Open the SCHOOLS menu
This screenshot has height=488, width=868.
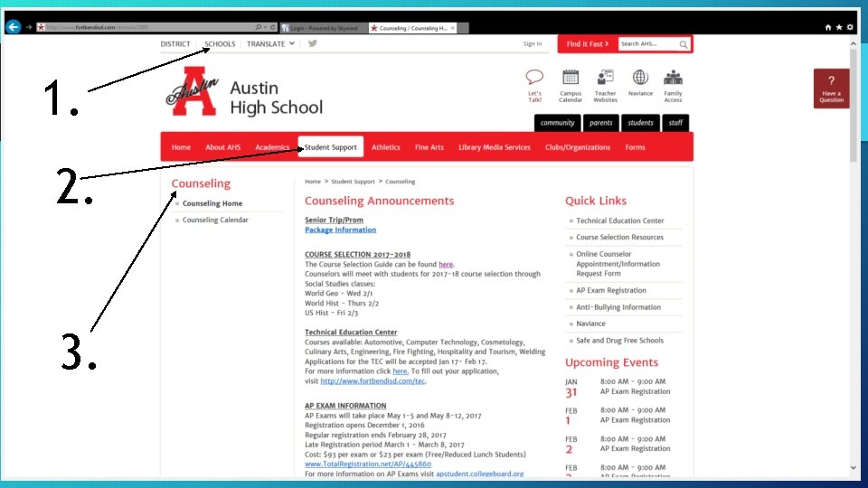pos(220,43)
